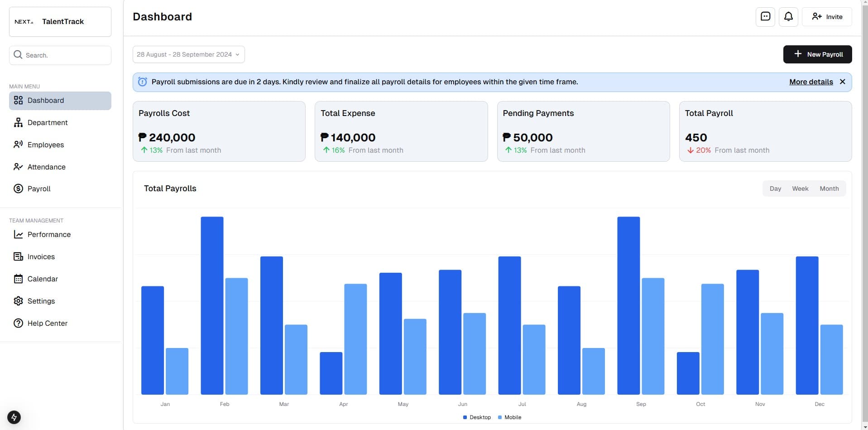Image resolution: width=868 pixels, height=430 pixels.
Task: Click the Settings gear icon
Action: point(18,301)
